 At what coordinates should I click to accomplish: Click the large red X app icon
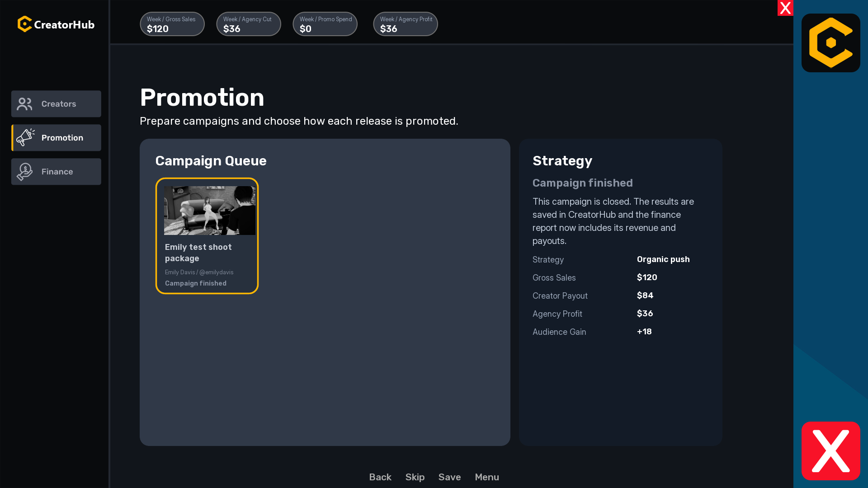(x=831, y=451)
